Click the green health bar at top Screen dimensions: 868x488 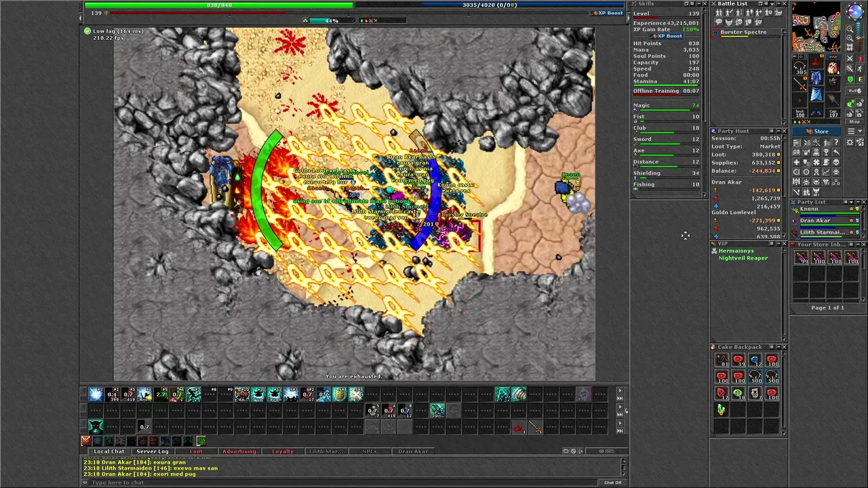(219, 5)
